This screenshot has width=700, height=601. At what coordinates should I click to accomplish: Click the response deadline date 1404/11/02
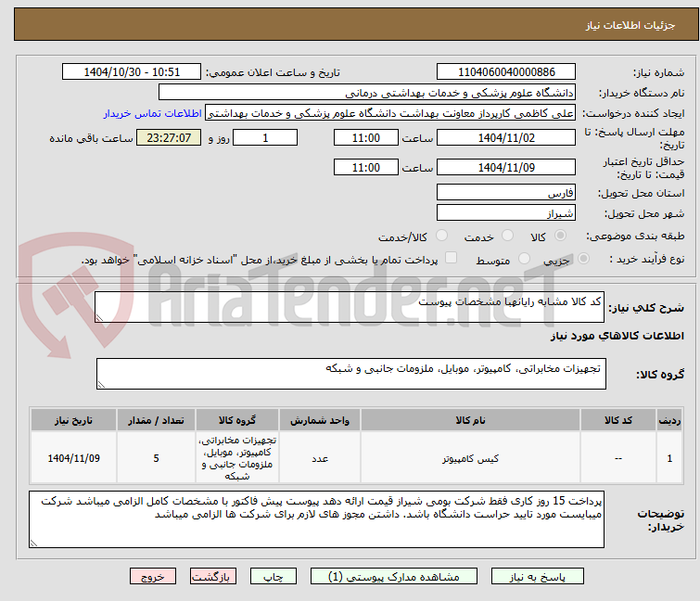pyautogui.click(x=506, y=137)
